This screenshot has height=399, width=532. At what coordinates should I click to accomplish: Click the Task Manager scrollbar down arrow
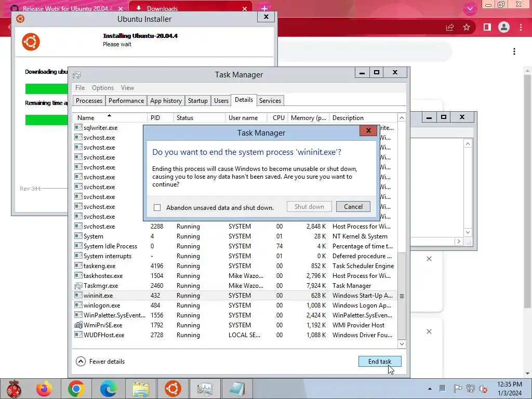tap(402, 344)
